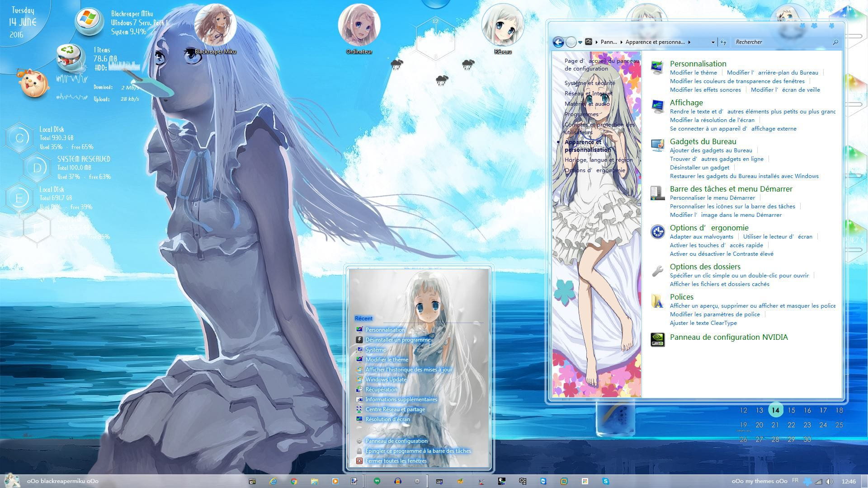The width and height of the screenshot is (868, 488).
Task: Click Fermer toutes les fenêtres menu entry
Action: (396, 460)
